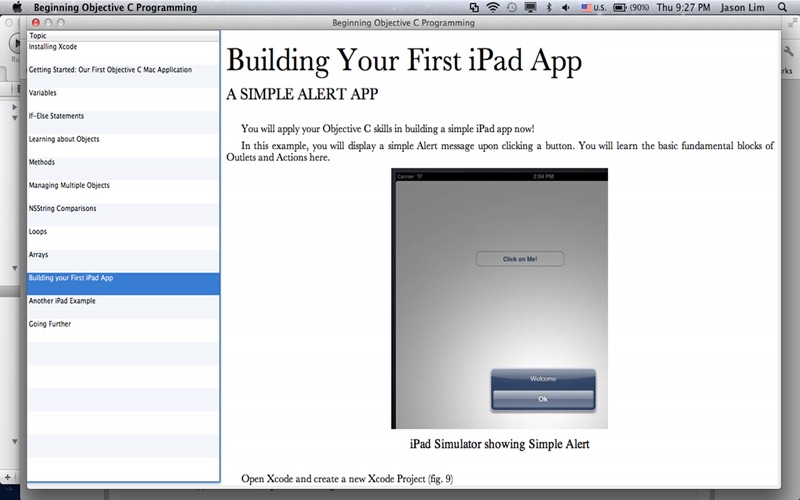The width and height of the screenshot is (800, 500).
Task: Select the Going Further topic
Action: click(x=50, y=324)
